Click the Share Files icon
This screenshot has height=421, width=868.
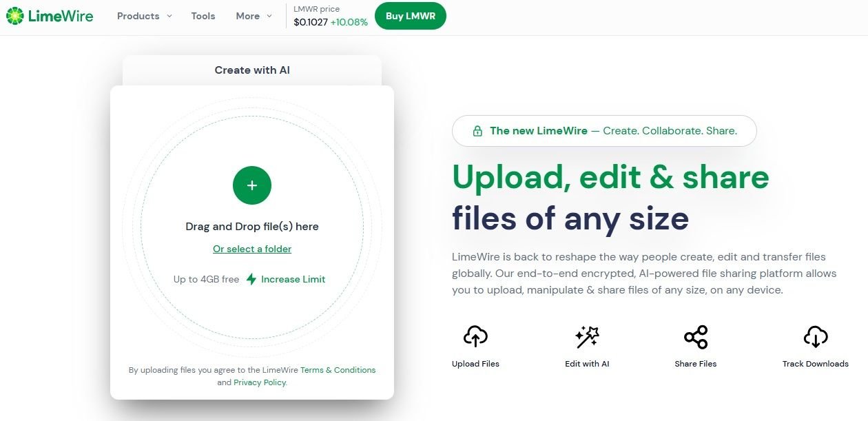(696, 337)
